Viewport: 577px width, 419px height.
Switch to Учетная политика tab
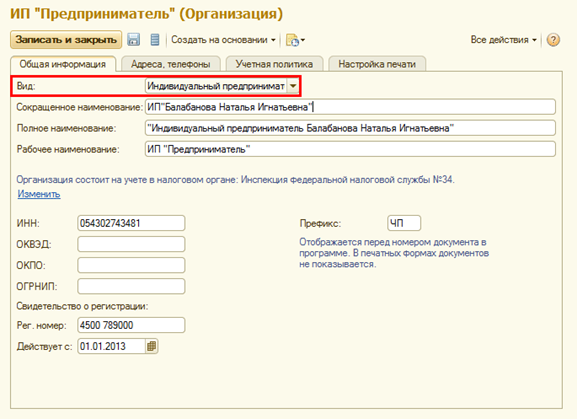[x=274, y=64]
